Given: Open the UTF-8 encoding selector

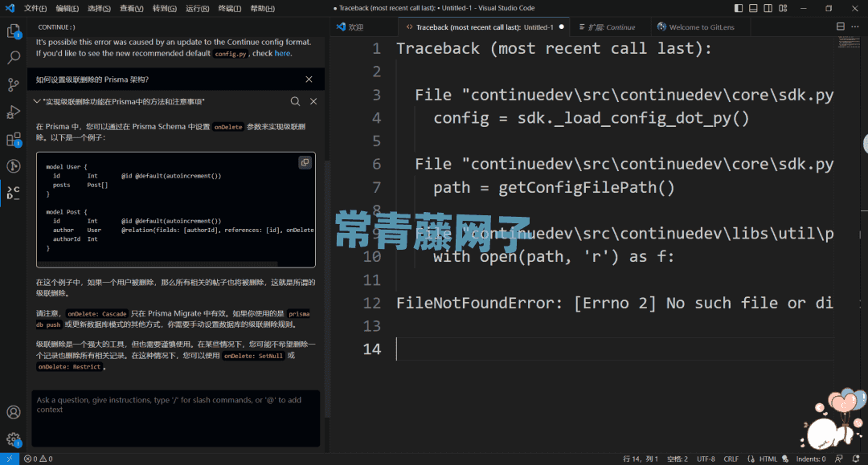Looking at the screenshot, I should [706, 459].
